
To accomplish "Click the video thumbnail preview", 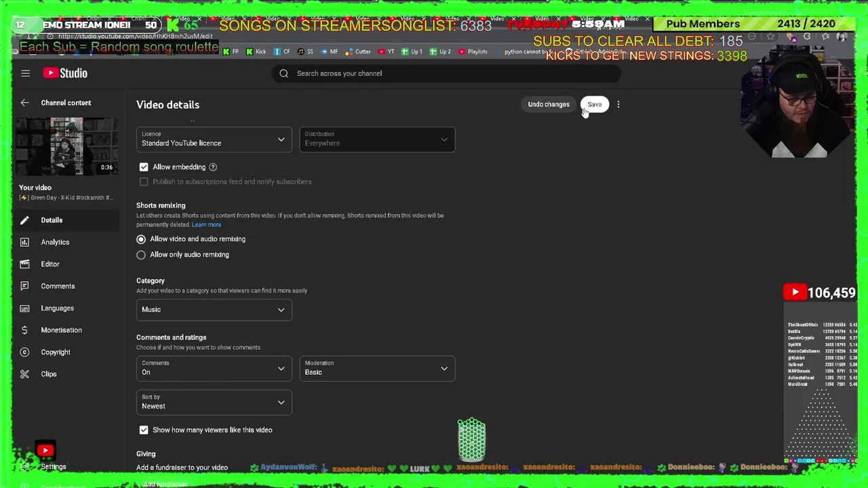I will (66, 146).
